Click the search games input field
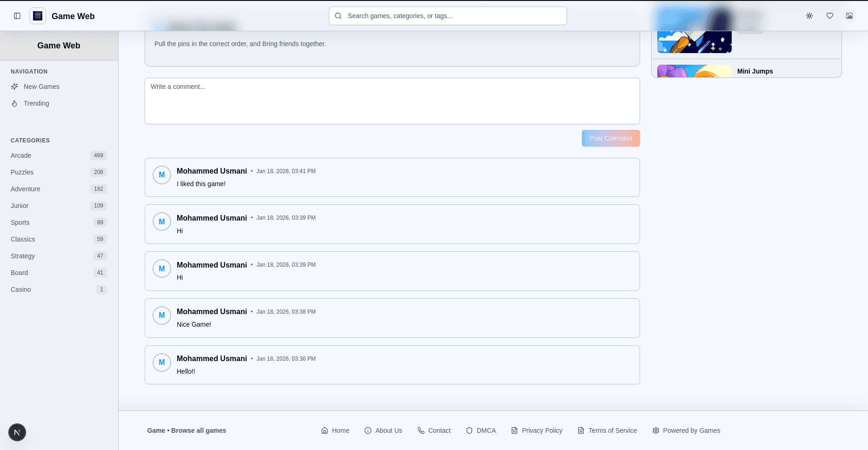 [447, 16]
